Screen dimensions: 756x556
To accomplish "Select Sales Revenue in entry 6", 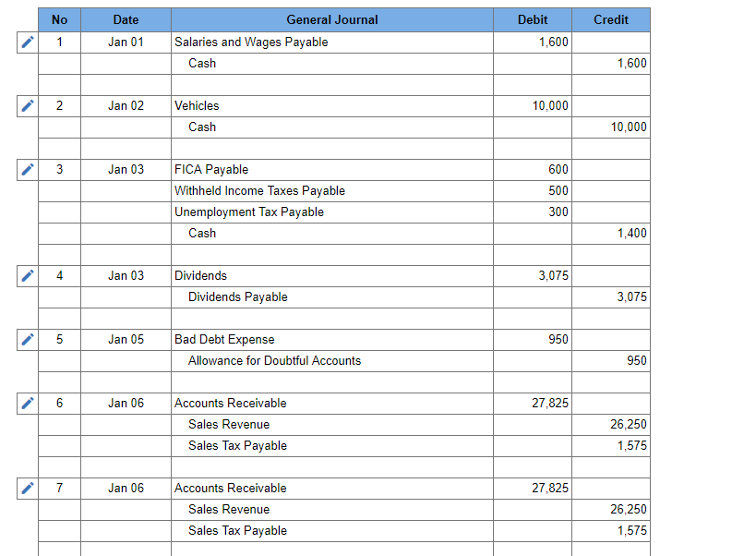I will (x=332, y=424).
